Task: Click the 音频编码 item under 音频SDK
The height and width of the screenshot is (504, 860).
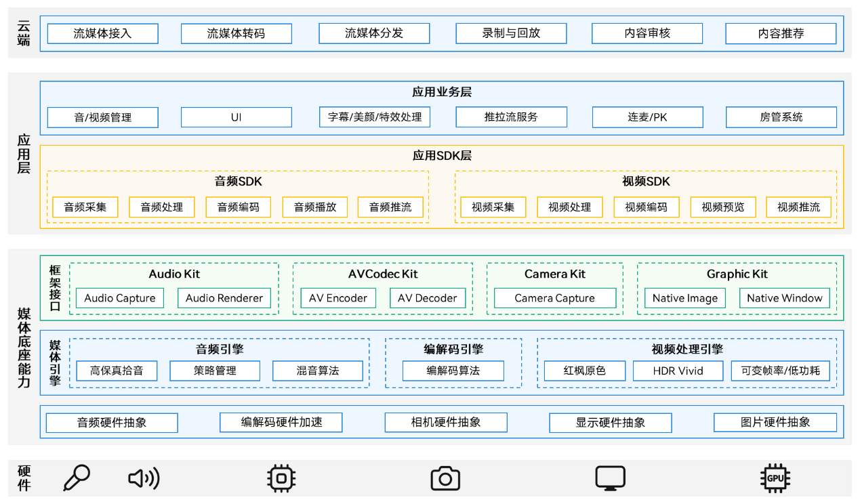Action: (x=238, y=207)
